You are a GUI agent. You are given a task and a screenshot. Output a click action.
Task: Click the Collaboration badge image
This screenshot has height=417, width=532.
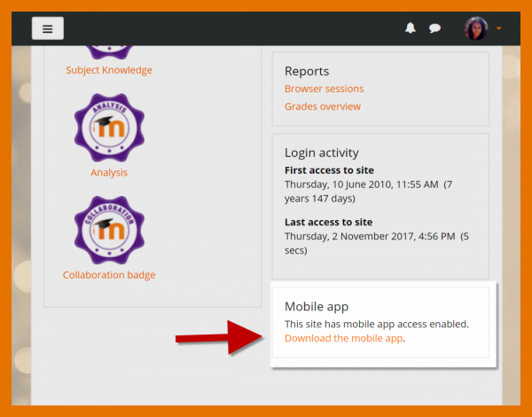click(x=109, y=231)
